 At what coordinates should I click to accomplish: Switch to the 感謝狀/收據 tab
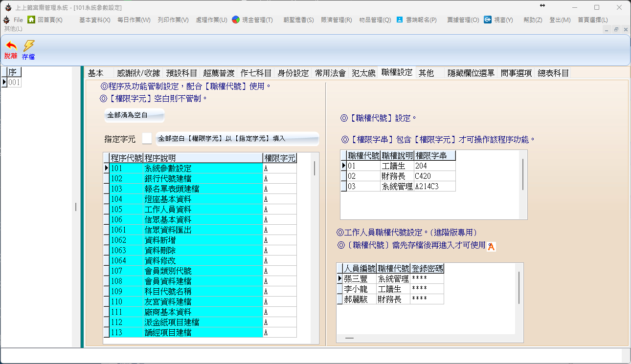[138, 73]
